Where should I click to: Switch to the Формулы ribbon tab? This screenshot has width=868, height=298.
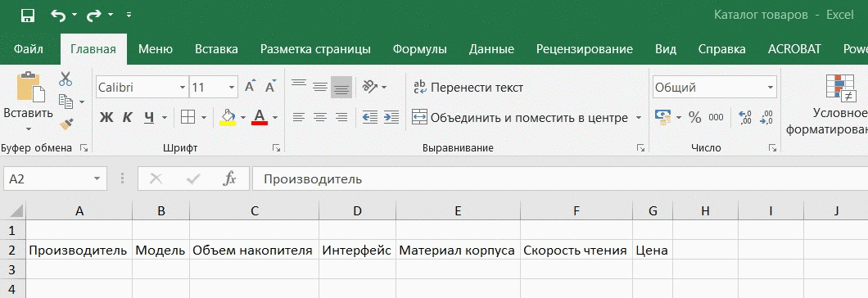click(419, 49)
